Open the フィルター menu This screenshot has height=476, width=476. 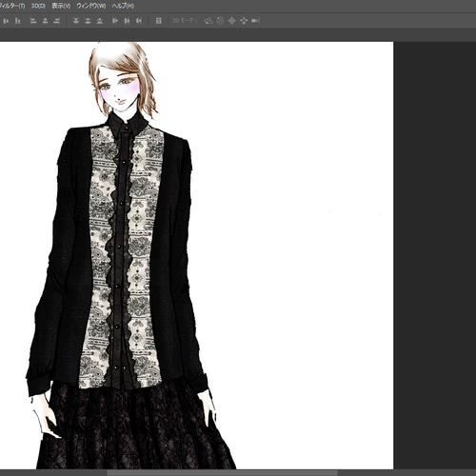pos(12,6)
